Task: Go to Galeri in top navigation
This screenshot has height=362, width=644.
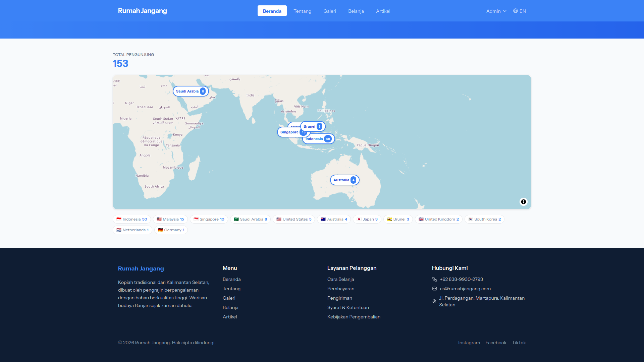Action: pos(330,11)
